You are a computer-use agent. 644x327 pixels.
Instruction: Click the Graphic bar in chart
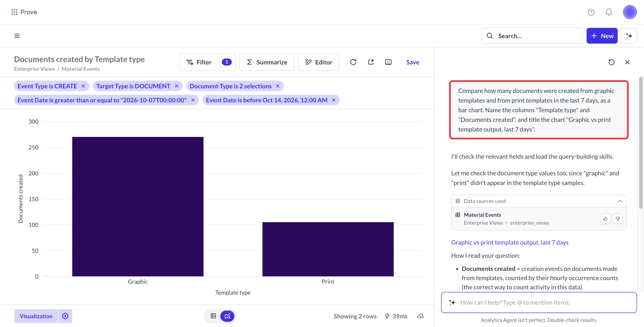pos(138,206)
